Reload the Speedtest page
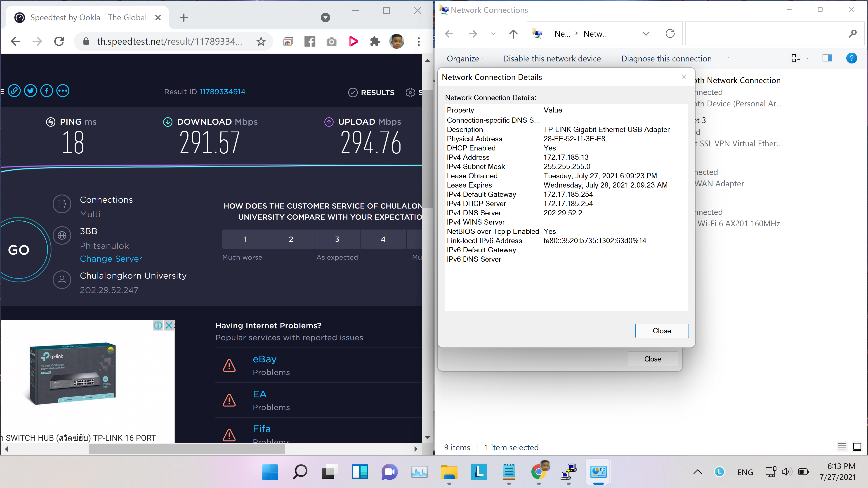The image size is (868, 488). [x=59, y=41]
